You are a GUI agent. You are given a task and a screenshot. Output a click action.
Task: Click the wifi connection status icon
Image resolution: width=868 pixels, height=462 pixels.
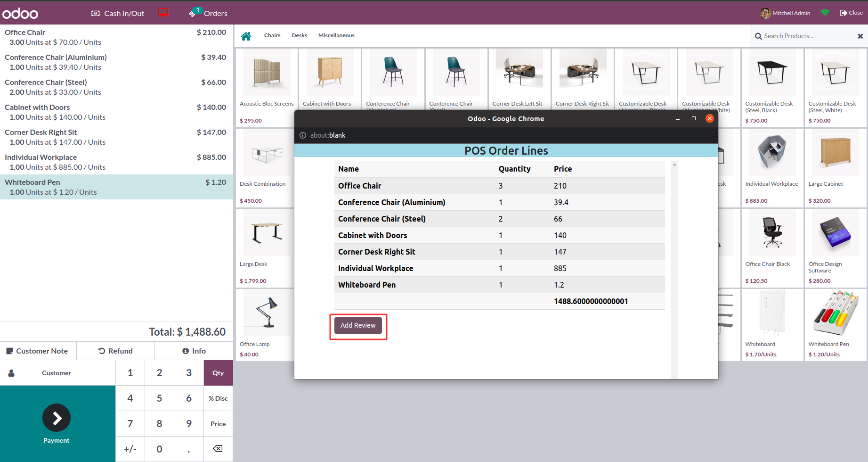click(825, 13)
